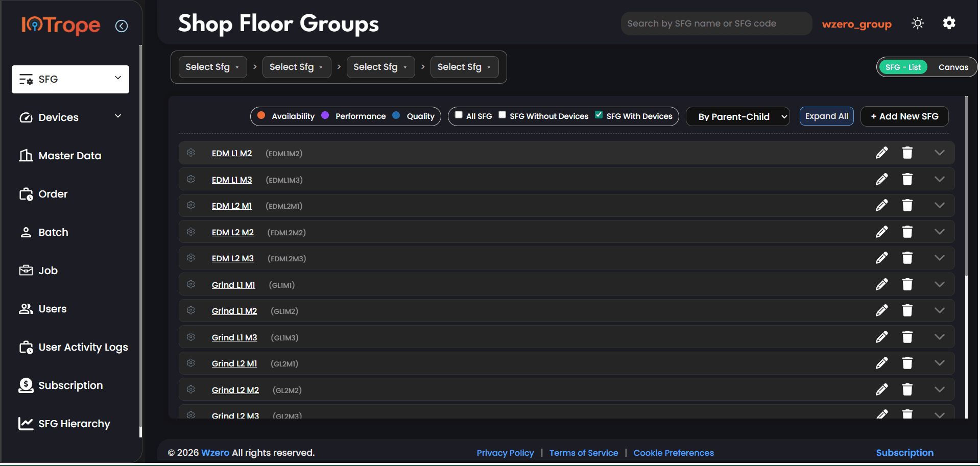This screenshot has height=466, width=980.
Task: Click the IoTrope logo
Action: 61,25
